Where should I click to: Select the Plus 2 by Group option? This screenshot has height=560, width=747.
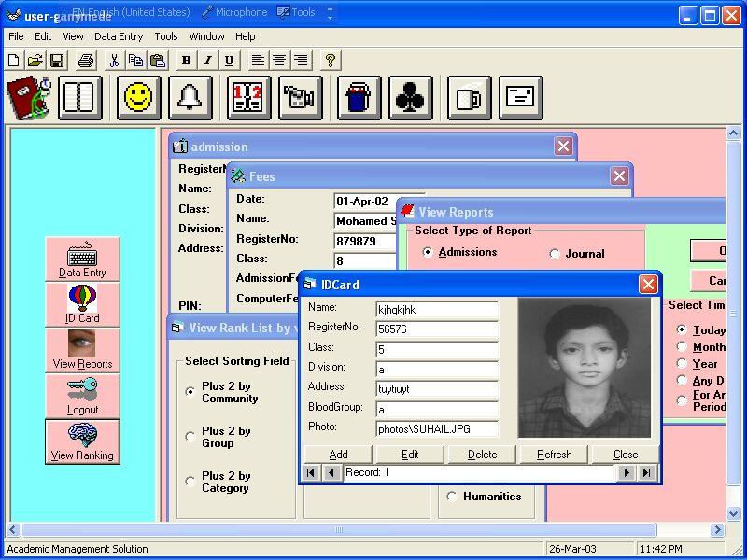click(x=190, y=437)
